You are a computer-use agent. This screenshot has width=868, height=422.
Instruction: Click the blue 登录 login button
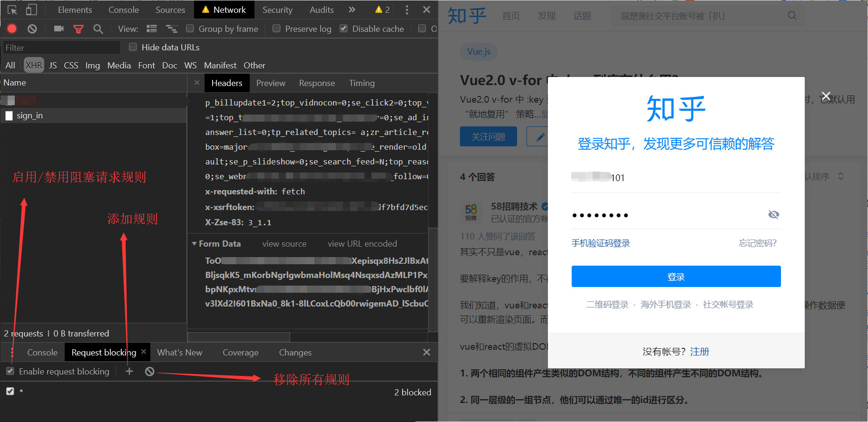pyautogui.click(x=676, y=276)
